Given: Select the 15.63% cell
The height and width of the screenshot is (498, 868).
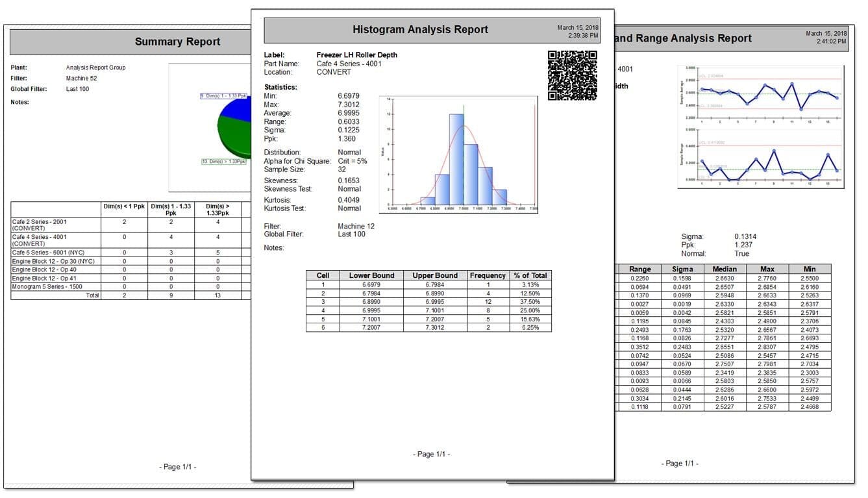Looking at the screenshot, I should pyautogui.click(x=530, y=319).
